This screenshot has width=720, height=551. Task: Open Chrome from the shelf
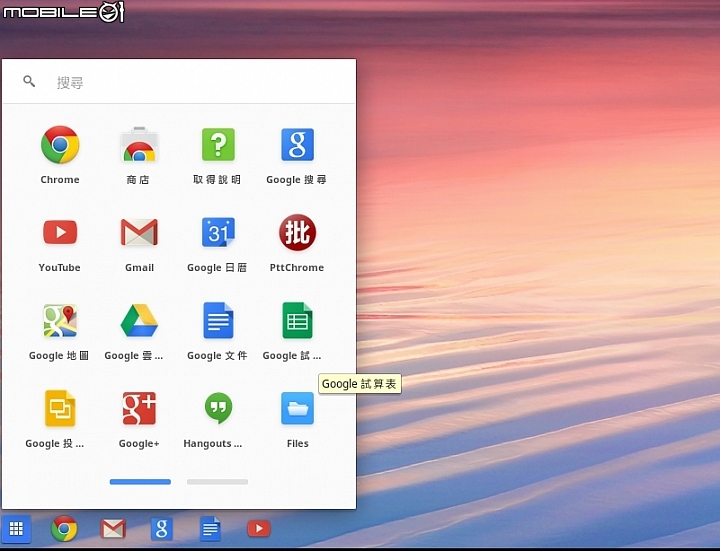[64, 529]
